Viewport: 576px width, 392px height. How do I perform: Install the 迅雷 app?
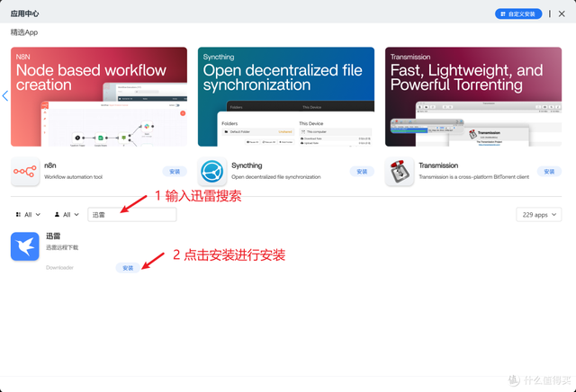pos(128,268)
